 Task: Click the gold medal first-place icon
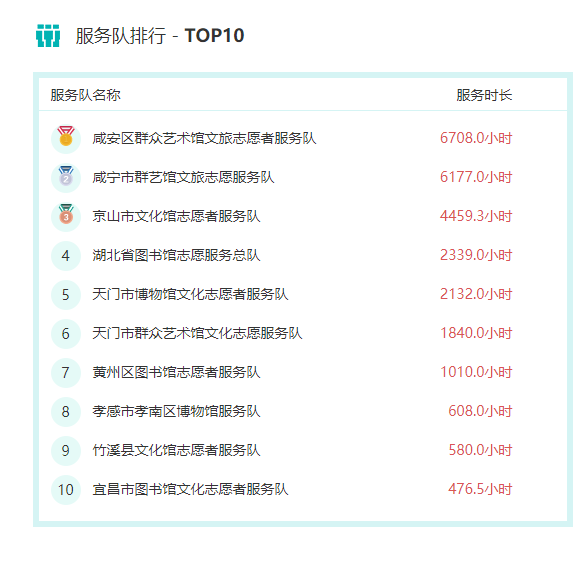click(66, 138)
